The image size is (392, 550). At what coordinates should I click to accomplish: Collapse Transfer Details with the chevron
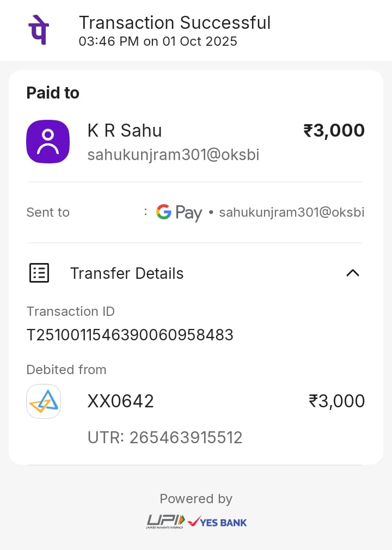coord(353,273)
